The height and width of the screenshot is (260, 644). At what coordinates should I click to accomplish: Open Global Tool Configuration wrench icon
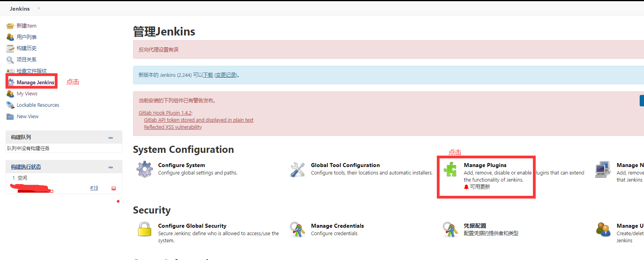(x=297, y=169)
